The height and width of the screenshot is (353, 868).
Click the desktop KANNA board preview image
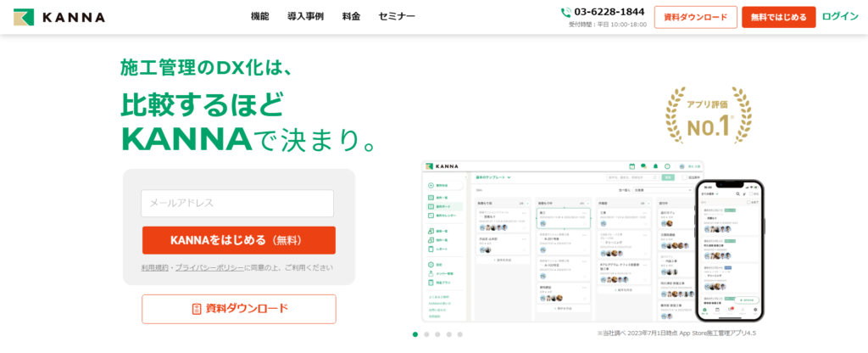pos(559,241)
